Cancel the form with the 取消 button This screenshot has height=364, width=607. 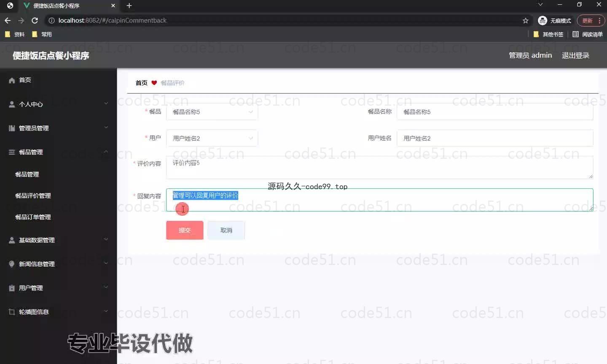pos(226,230)
